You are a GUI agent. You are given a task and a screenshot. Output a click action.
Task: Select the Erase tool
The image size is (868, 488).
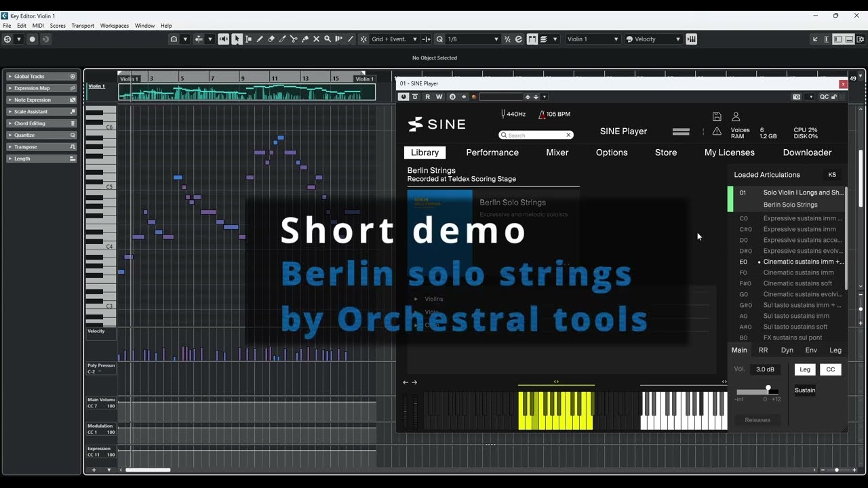[x=271, y=39]
